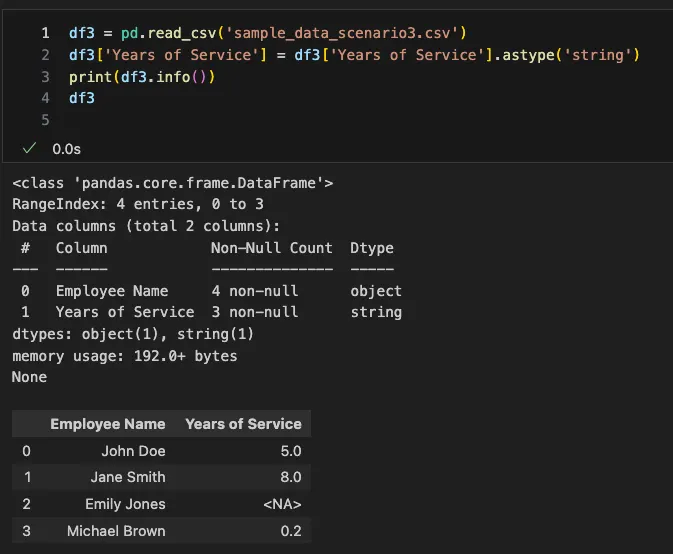Select the John Doe table cell

click(x=133, y=451)
